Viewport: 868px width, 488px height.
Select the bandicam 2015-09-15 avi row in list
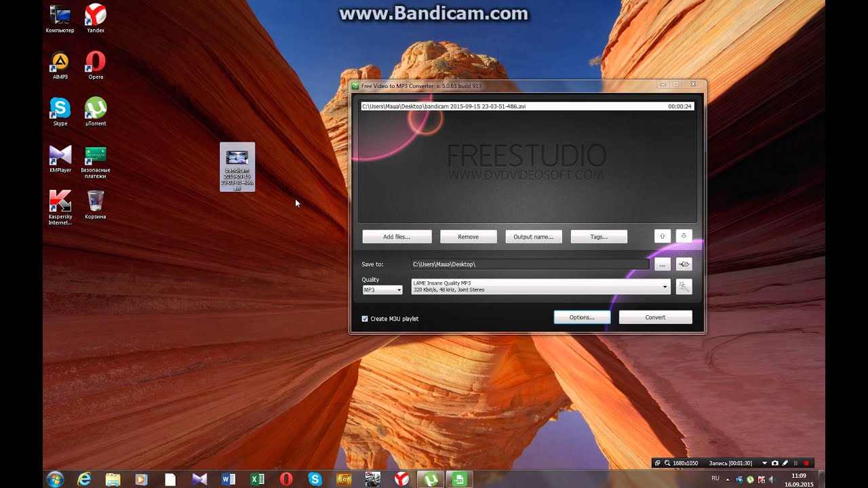(527, 106)
